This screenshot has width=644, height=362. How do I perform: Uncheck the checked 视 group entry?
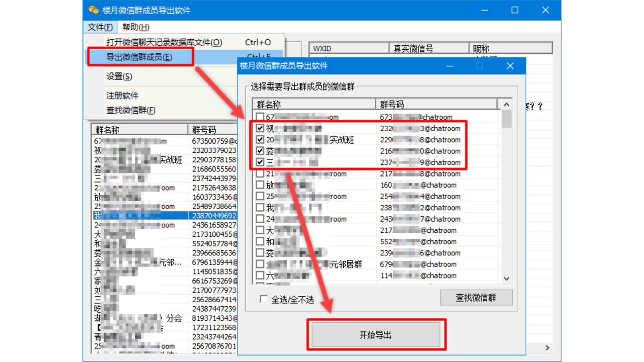coord(260,129)
